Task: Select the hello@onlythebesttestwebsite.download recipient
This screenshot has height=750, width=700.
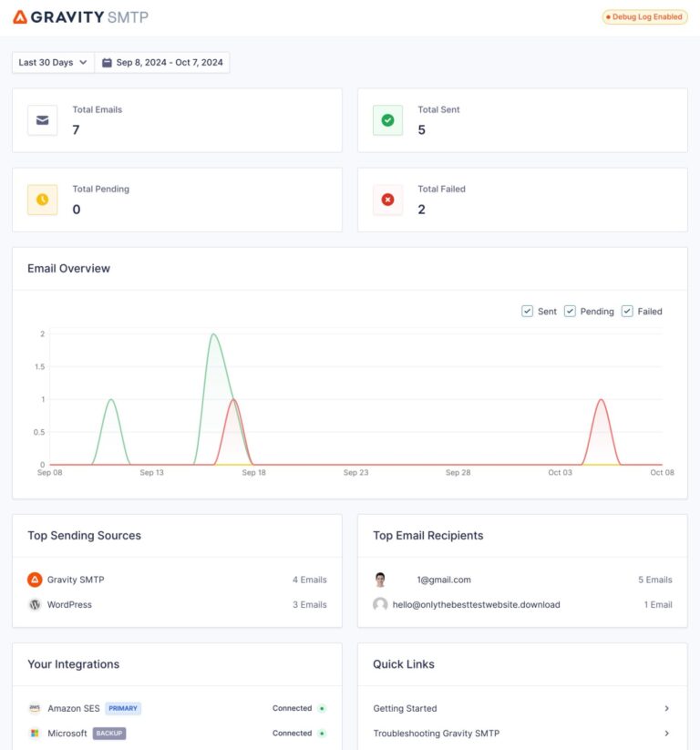Action: tap(489, 604)
